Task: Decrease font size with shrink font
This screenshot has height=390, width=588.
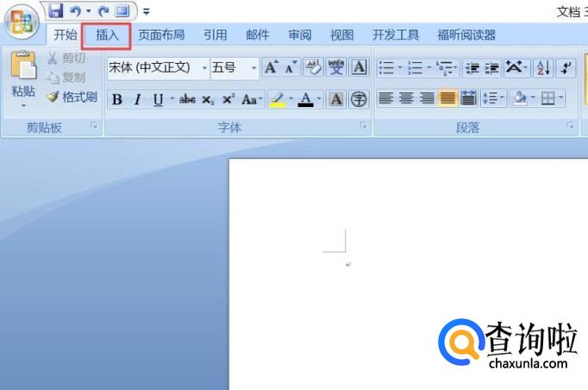Action: [x=291, y=67]
